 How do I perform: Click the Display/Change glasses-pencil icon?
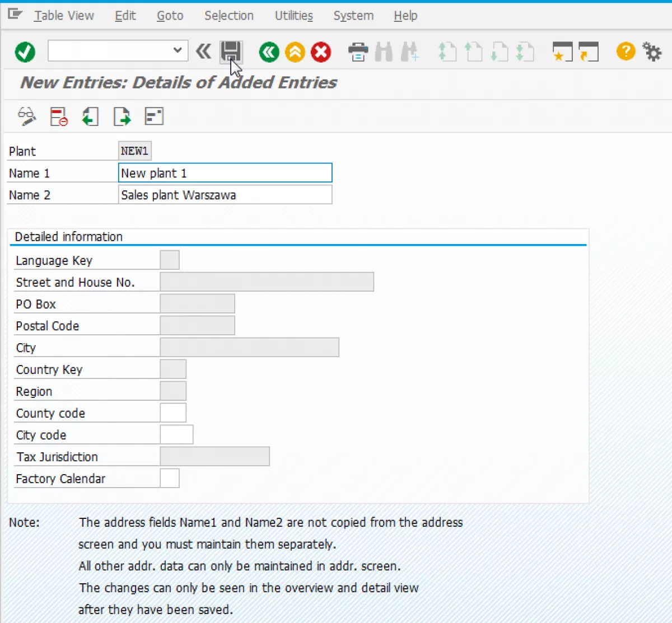click(x=26, y=116)
